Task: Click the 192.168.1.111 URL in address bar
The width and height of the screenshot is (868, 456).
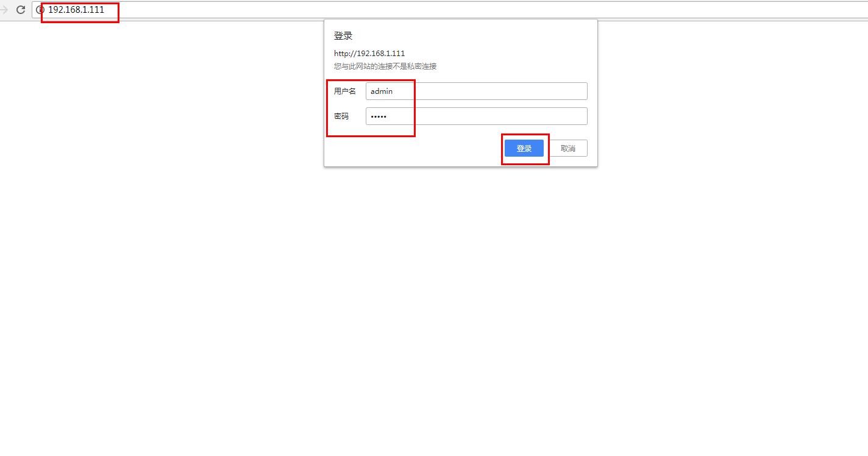Action: pyautogui.click(x=76, y=10)
